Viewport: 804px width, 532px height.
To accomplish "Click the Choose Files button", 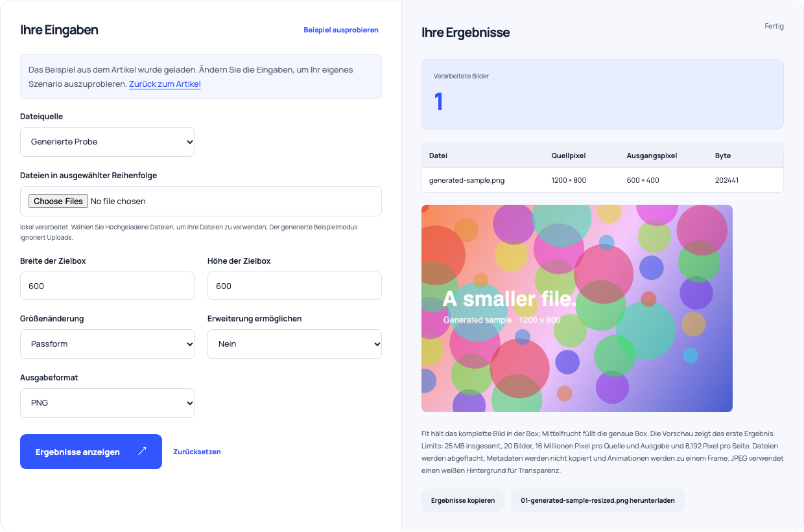I will (58, 202).
